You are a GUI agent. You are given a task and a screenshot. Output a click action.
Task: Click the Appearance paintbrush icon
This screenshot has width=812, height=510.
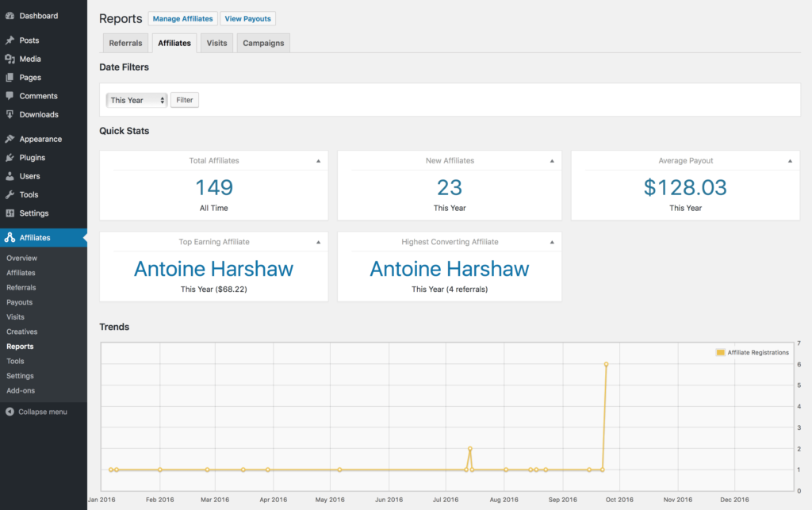coord(10,140)
